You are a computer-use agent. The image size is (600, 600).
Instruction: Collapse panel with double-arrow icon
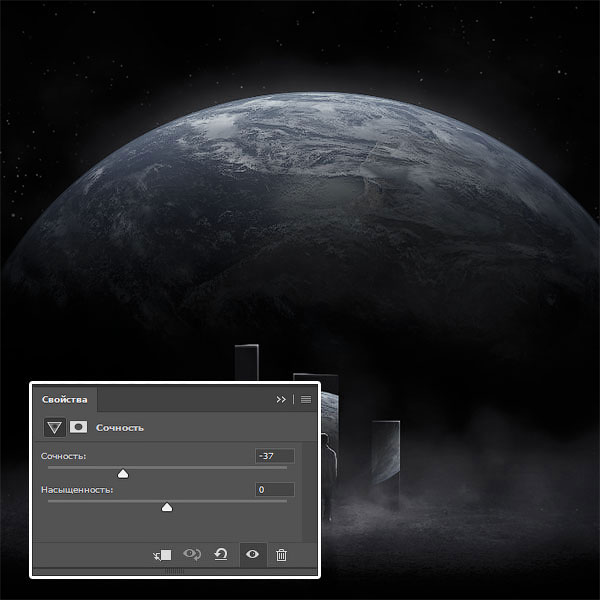pos(281,399)
